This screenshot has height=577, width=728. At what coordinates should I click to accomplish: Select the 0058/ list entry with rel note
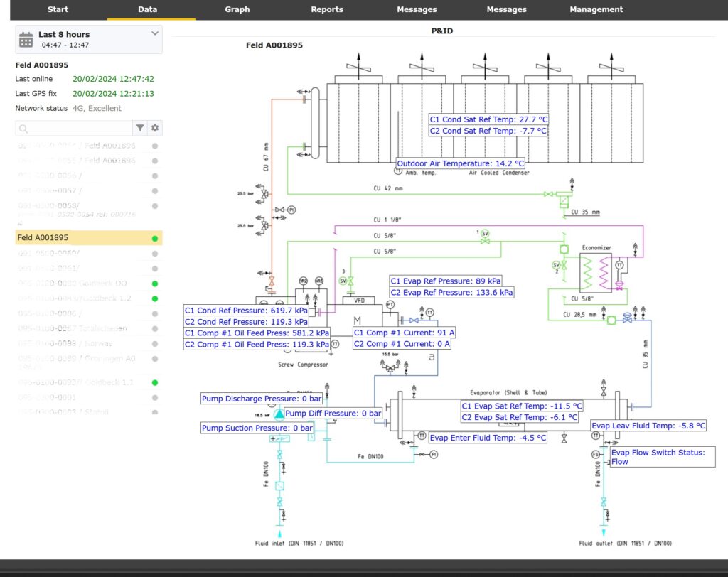pyautogui.click(x=89, y=213)
